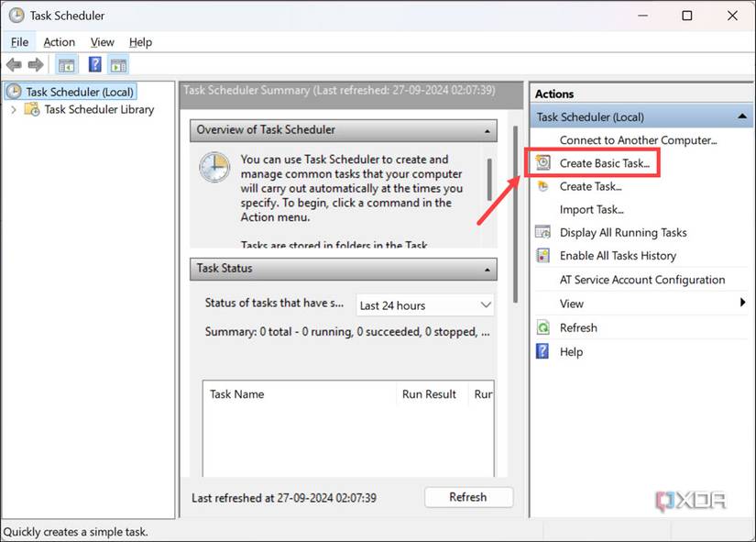Click the Create Task icon
The image size is (756, 542).
tap(543, 186)
